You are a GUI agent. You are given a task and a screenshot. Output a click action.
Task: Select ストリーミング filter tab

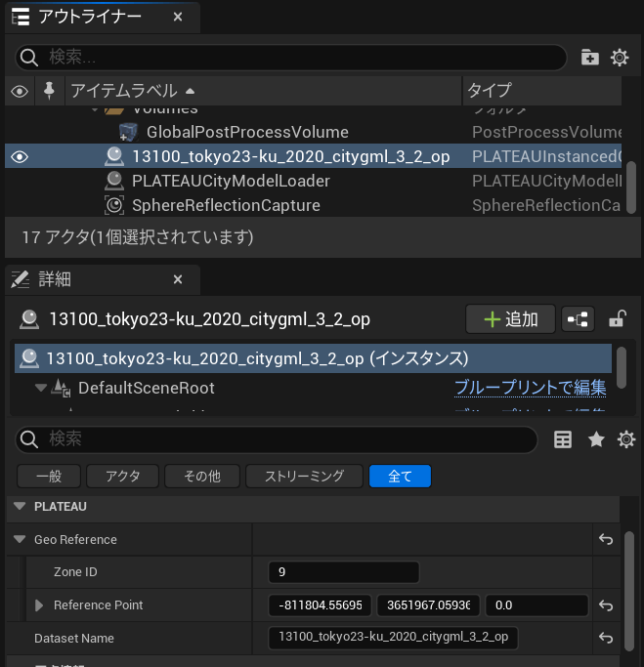tap(304, 476)
